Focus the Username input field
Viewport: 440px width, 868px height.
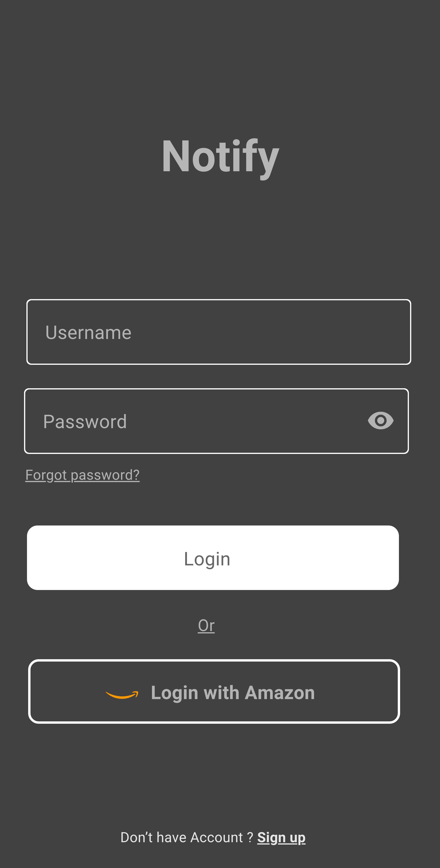(x=218, y=332)
